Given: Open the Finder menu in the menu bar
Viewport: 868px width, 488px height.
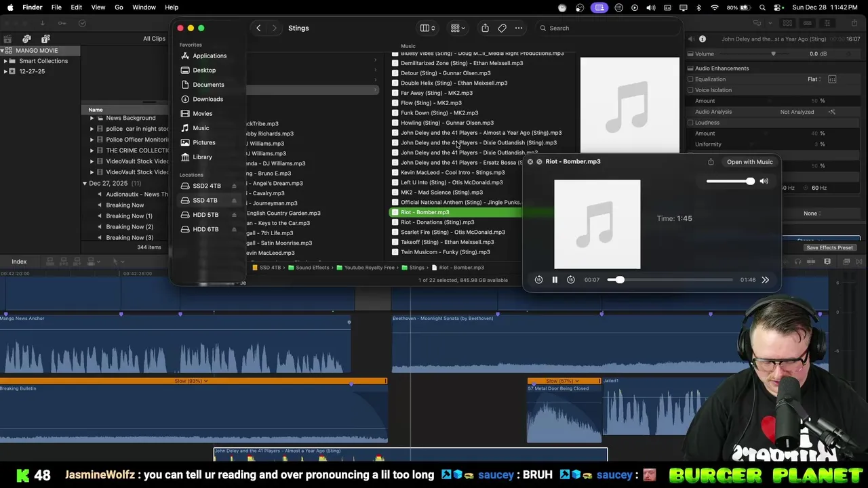Looking at the screenshot, I should point(33,7).
